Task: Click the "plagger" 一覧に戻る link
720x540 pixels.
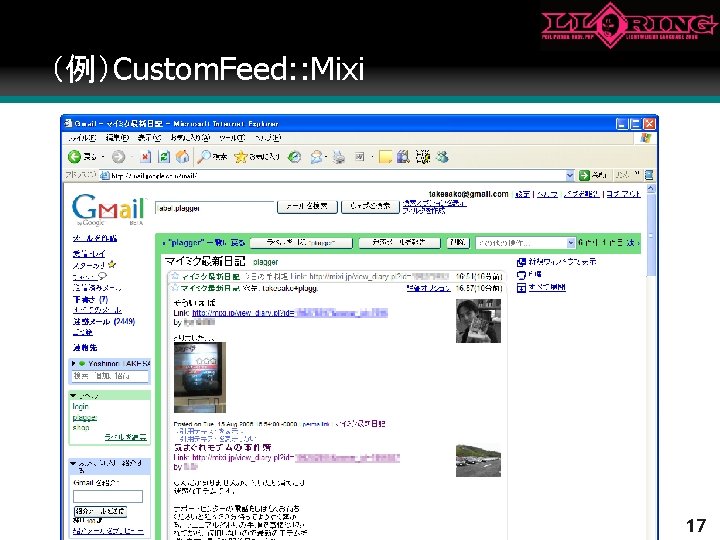Action: pyautogui.click(x=206, y=243)
